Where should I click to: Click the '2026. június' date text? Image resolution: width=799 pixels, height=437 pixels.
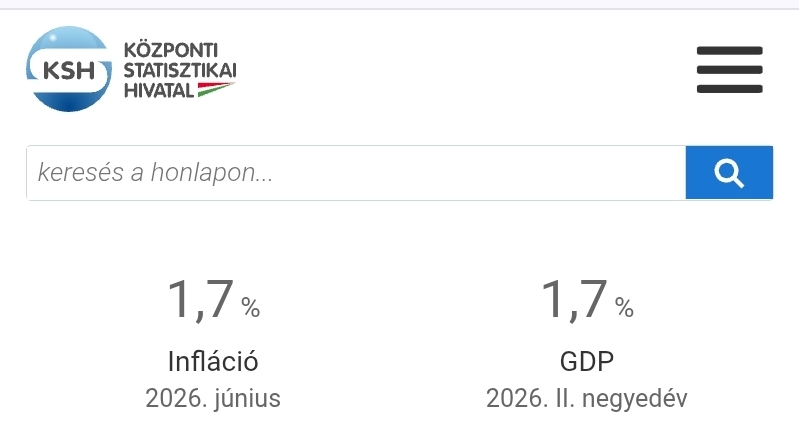click(213, 398)
